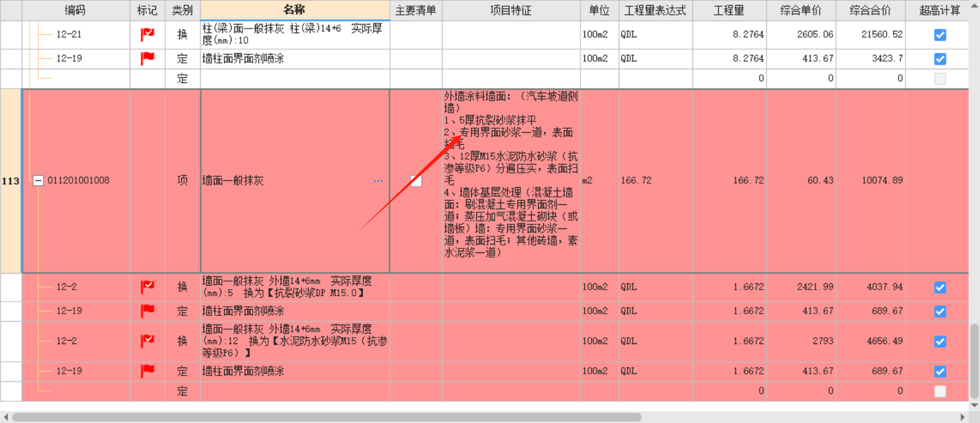Select row number 113 in the row header
The width and height of the screenshot is (980, 423).
(11, 181)
